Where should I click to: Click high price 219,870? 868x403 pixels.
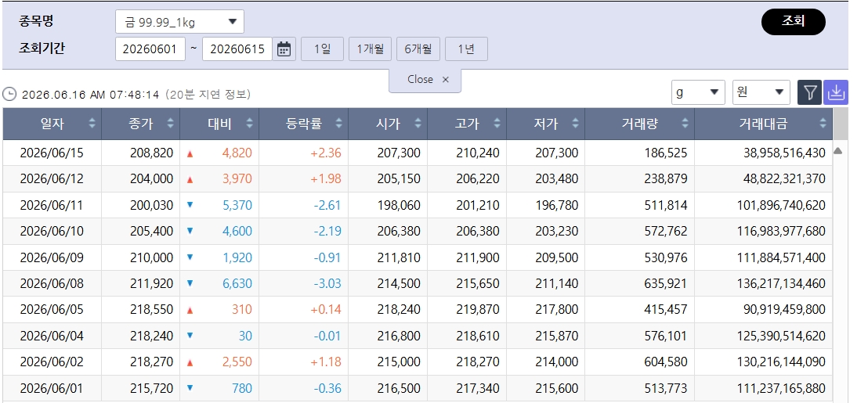coord(478,310)
